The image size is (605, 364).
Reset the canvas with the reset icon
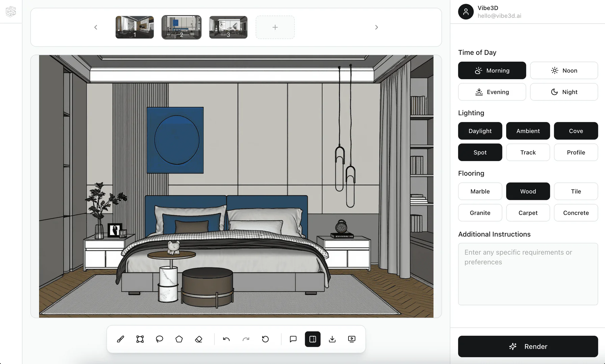pyautogui.click(x=266, y=339)
